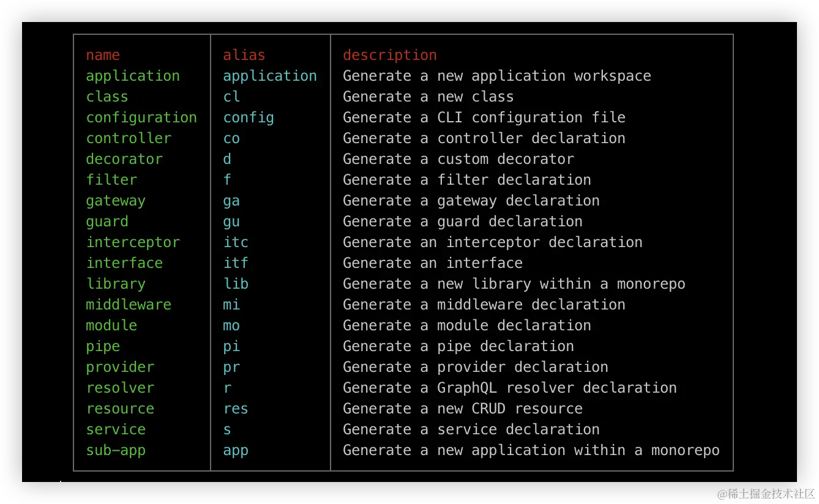Click the 'description' column header
Screen dimensions: 819x504
click(x=389, y=55)
